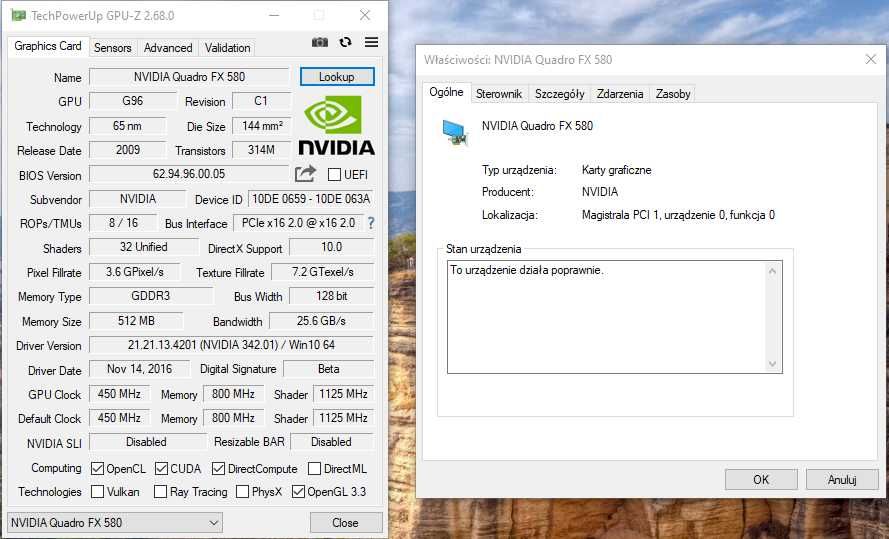
Task: Click the DirectX Support value 10.0
Action: (332, 247)
